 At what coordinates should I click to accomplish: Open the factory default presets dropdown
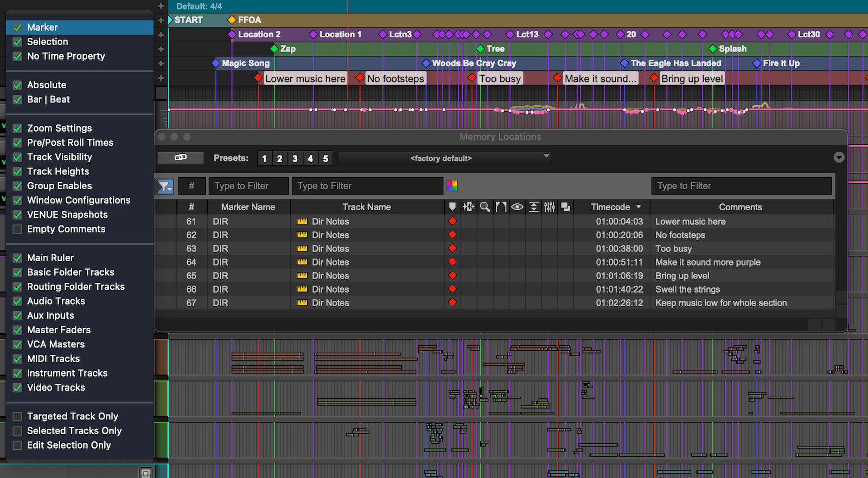445,158
